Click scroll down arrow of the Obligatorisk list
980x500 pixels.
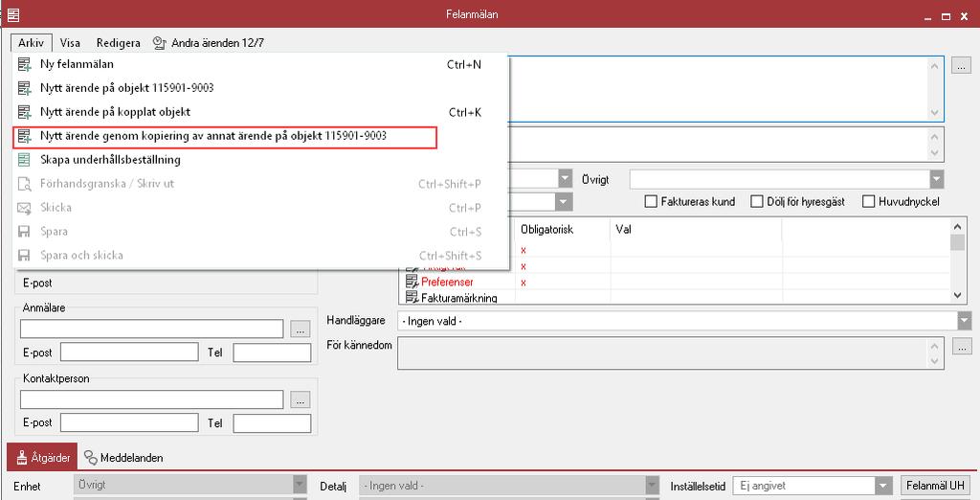(x=958, y=295)
